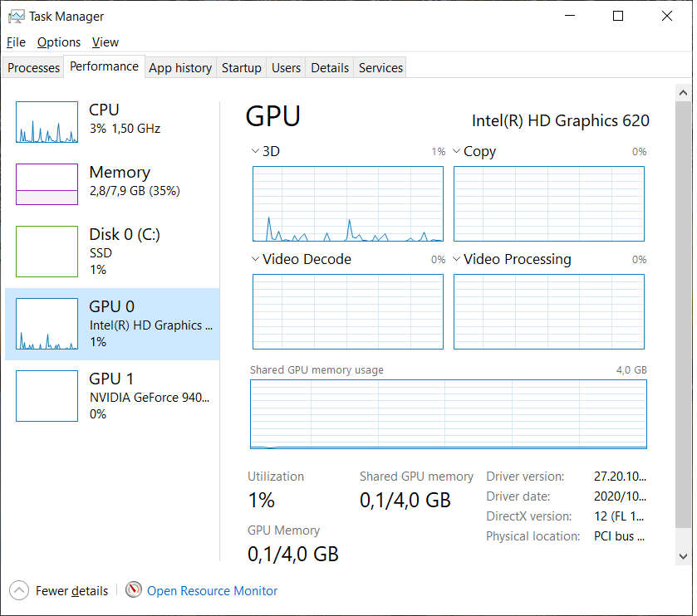Screen dimensions: 697x616
Task: Switch to the Processes tab
Action: [33, 68]
